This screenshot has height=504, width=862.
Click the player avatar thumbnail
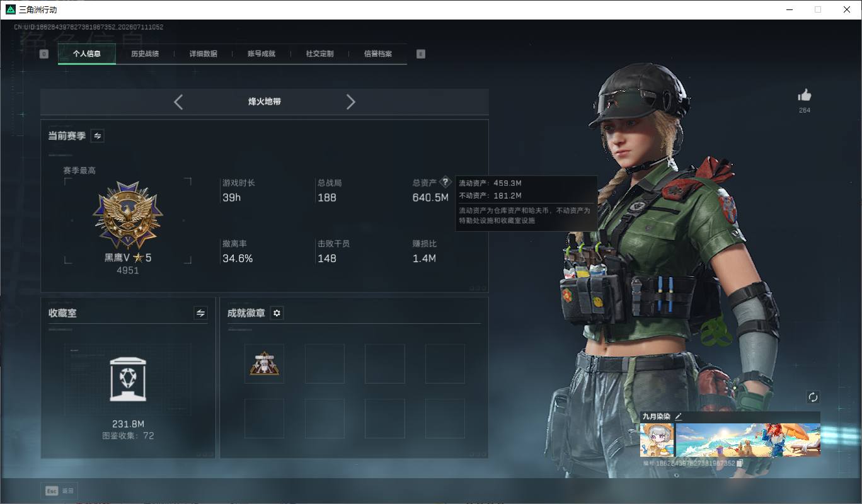coord(657,440)
